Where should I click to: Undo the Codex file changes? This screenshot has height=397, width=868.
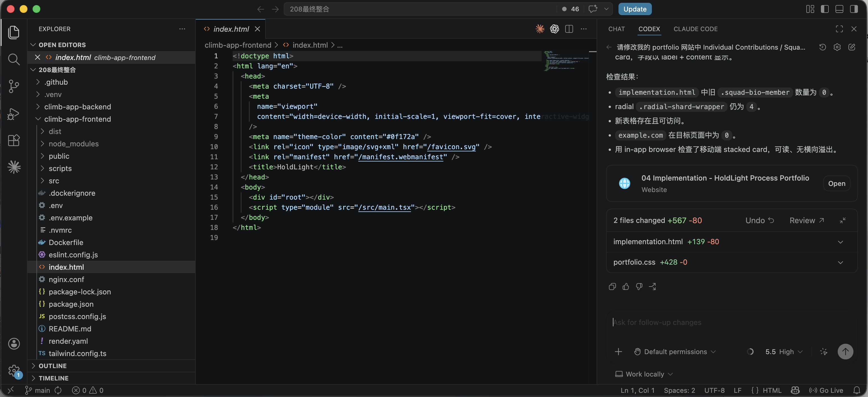tap(759, 220)
